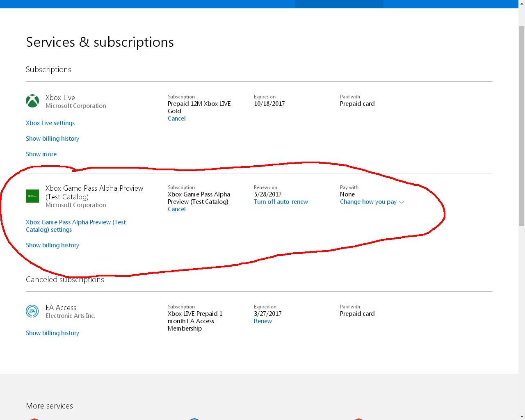Click Prepaid card text in Xbox Live row
Image resolution: width=525 pixels, height=420 pixels.
point(357,104)
